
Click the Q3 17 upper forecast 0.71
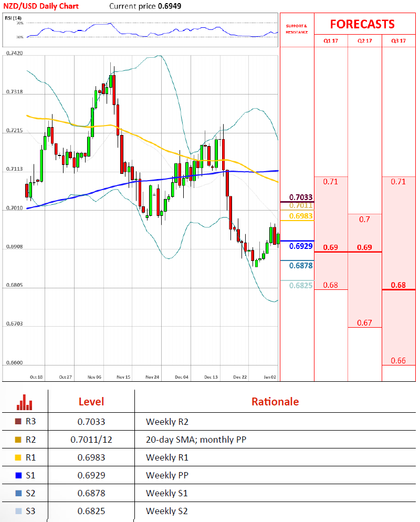tap(398, 181)
